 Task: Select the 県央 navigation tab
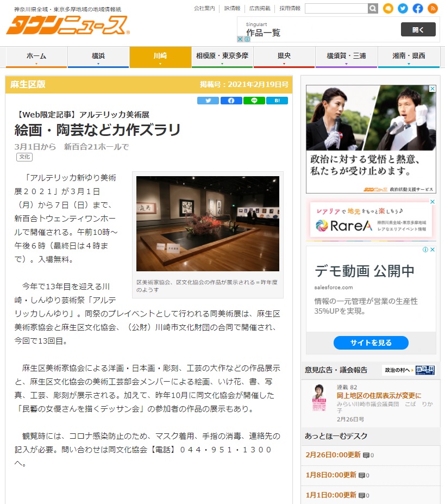(284, 57)
